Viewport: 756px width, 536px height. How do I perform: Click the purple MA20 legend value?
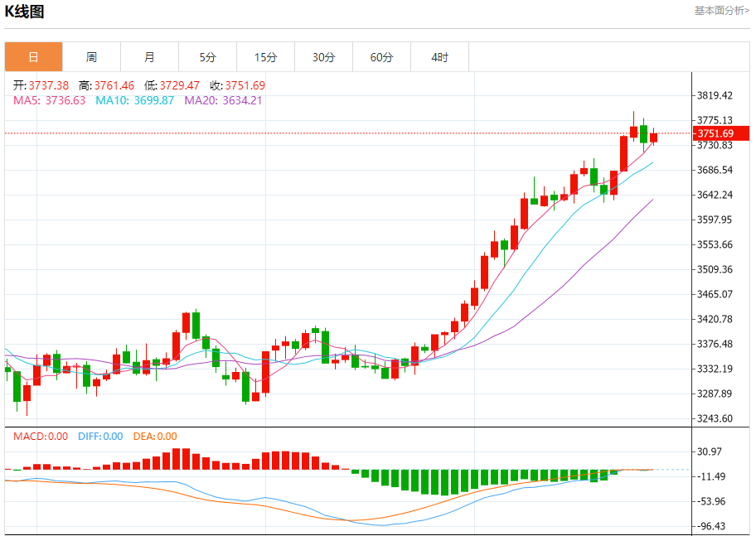[223, 100]
